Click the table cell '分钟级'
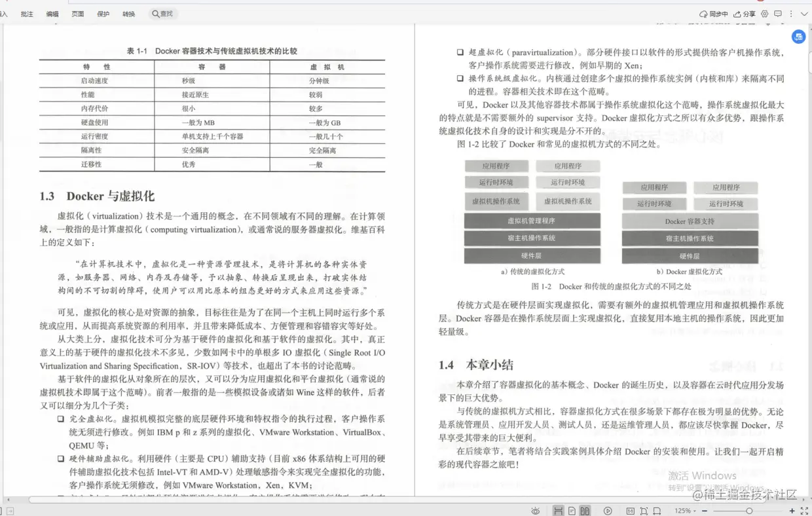 point(319,81)
